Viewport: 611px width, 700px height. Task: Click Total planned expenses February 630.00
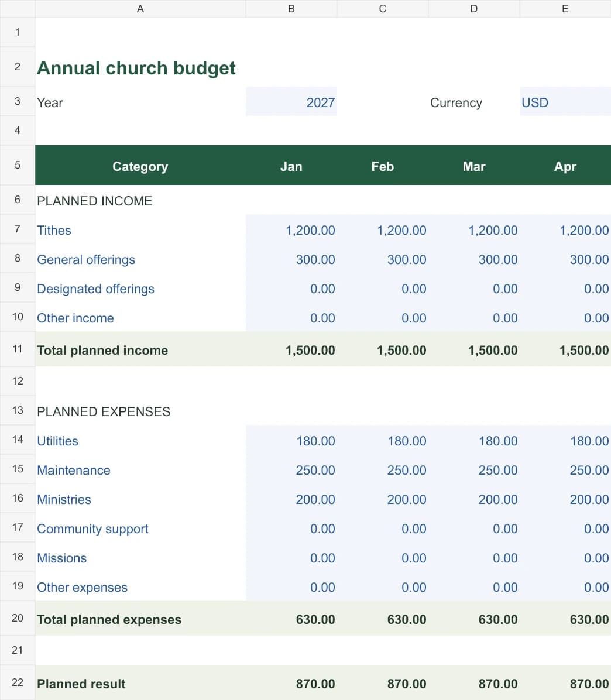[383, 618]
